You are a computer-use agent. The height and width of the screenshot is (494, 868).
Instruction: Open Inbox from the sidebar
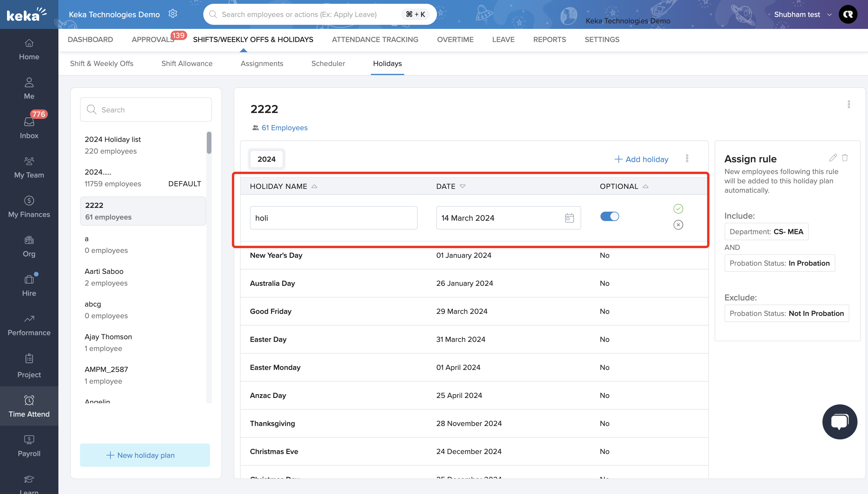point(29,127)
